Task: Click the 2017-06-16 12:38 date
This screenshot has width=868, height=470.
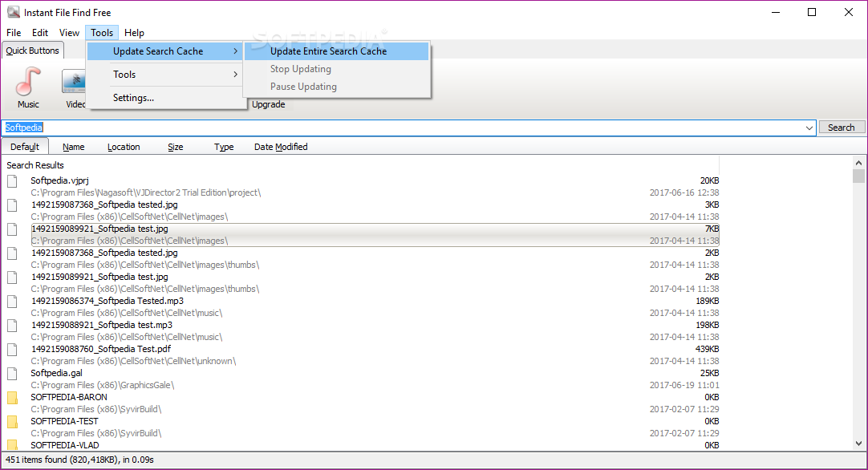Action: tap(684, 192)
